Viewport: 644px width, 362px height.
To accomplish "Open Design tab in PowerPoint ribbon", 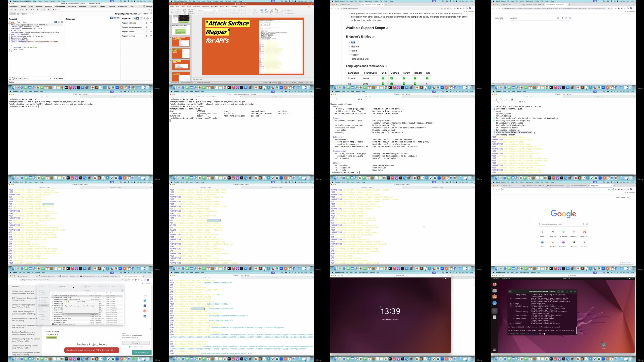I will point(189,7).
